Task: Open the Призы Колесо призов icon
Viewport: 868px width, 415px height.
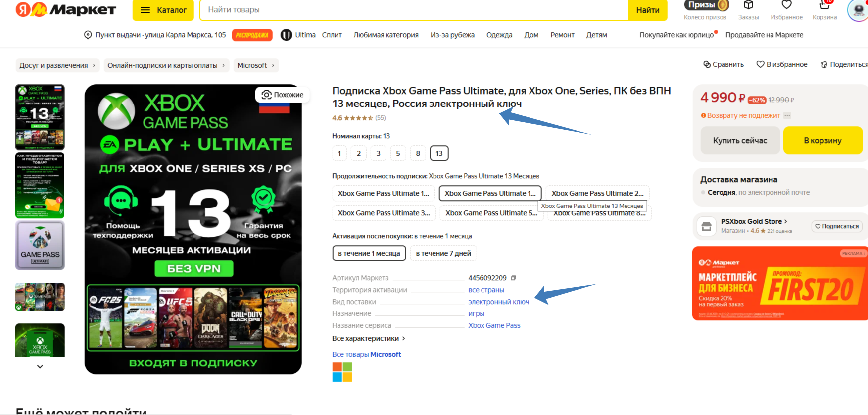Action: 705,10
